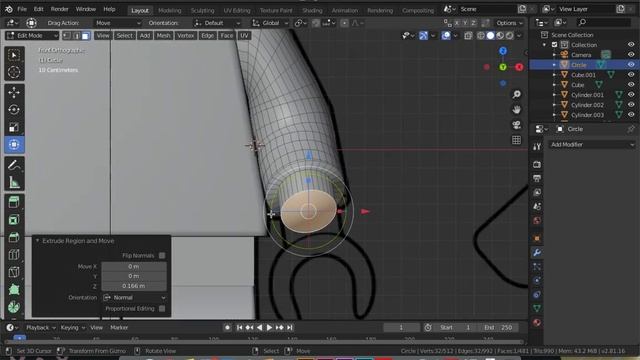This screenshot has width=640, height=360.
Task: Open the Render menu
Action: pyautogui.click(x=60, y=9)
